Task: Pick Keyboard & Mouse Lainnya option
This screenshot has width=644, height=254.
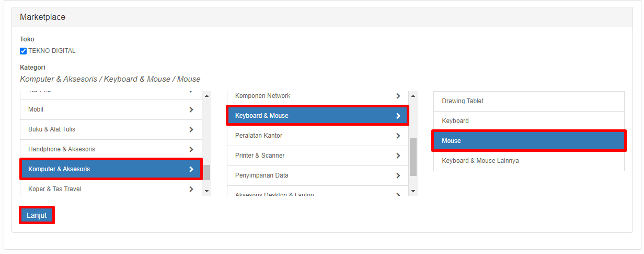Action: (528, 161)
